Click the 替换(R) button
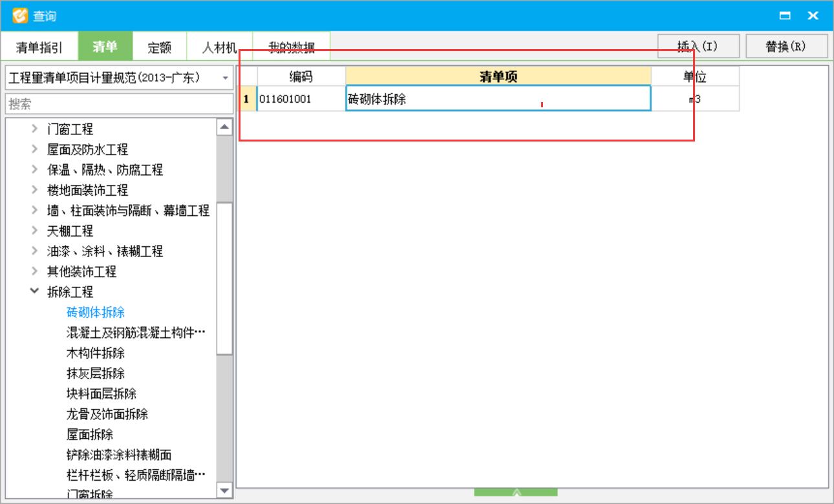 tap(786, 47)
